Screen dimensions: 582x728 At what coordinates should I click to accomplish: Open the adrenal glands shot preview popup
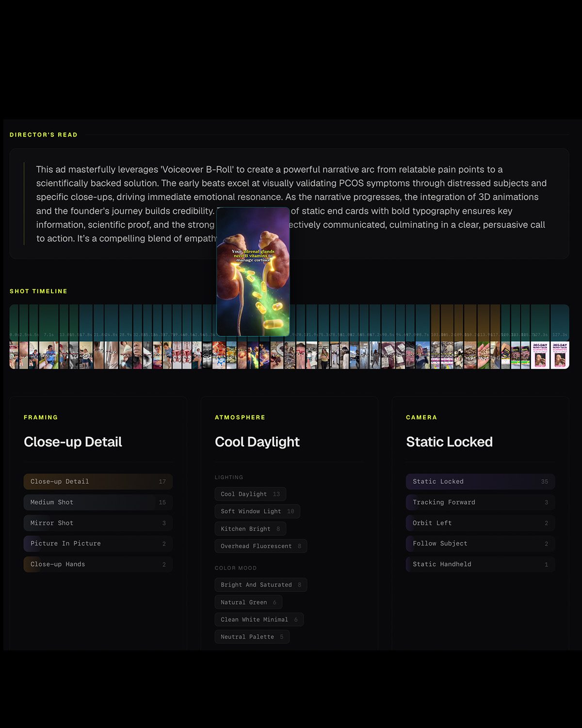(x=253, y=272)
